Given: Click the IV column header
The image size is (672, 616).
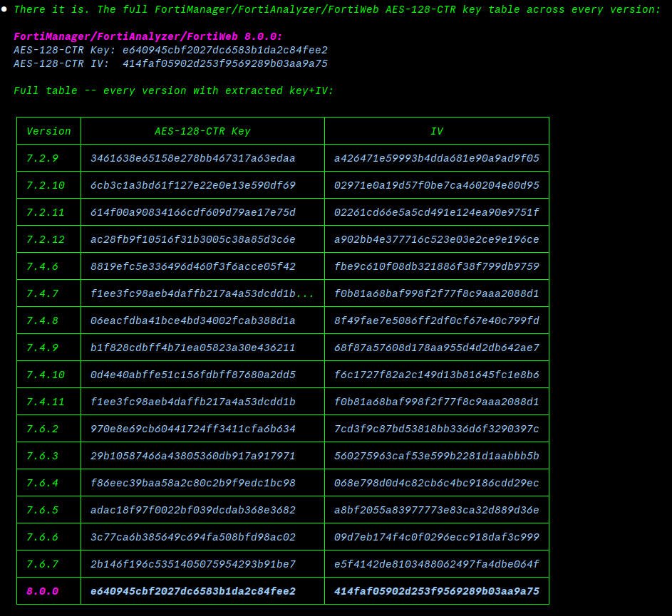Looking at the screenshot, I should tap(437, 131).
